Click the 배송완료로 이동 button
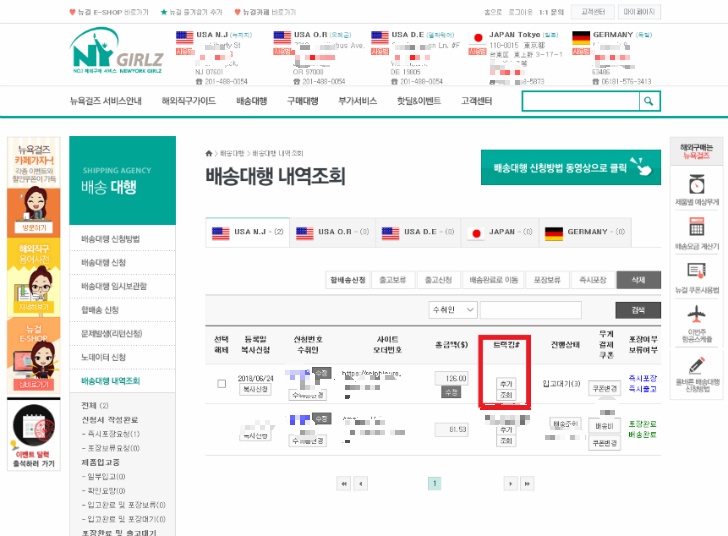Image resolution: width=728 pixels, height=536 pixels. (x=493, y=280)
